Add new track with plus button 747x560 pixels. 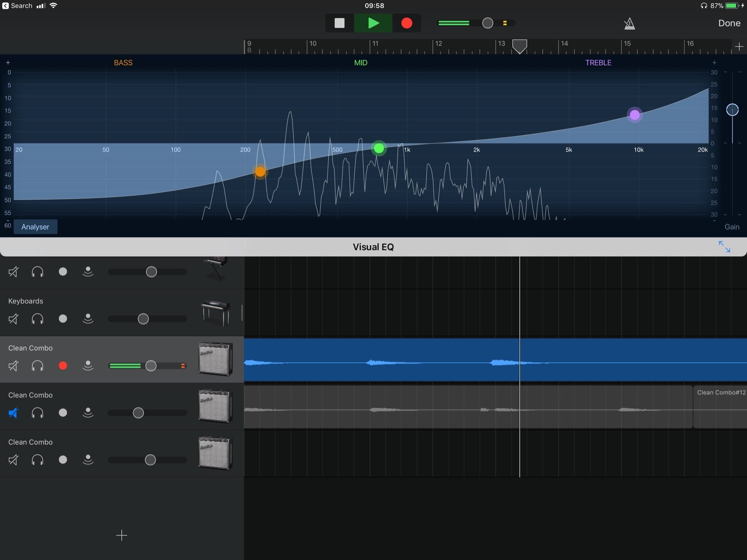click(121, 535)
